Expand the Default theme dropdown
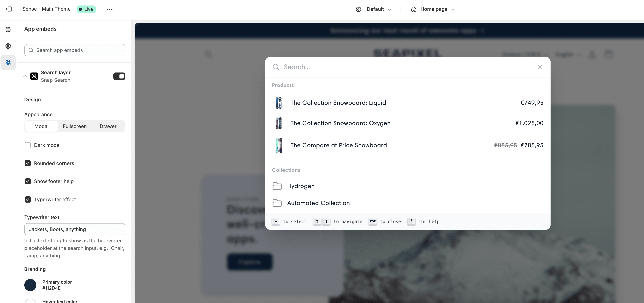 tap(373, 9)
